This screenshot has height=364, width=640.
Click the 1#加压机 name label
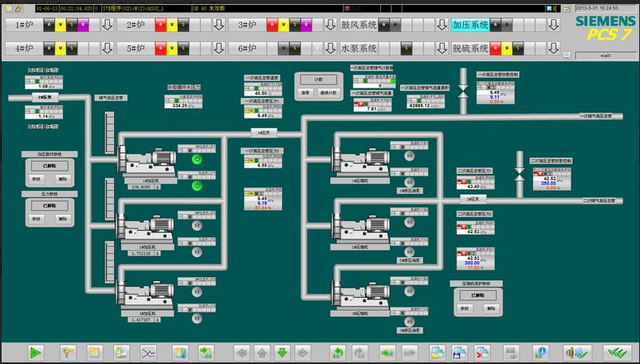coord(150,180)
